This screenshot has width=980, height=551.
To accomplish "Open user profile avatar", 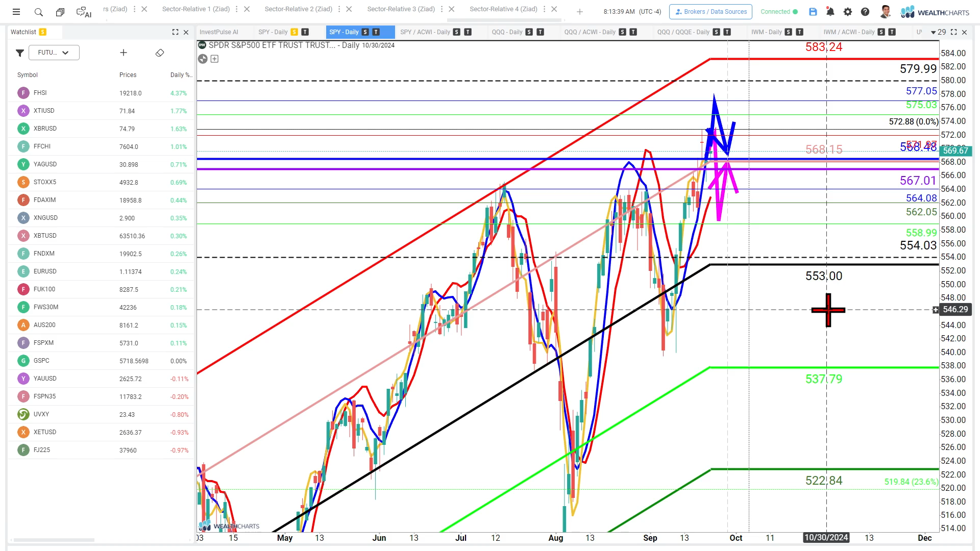I will coord(886,12).
